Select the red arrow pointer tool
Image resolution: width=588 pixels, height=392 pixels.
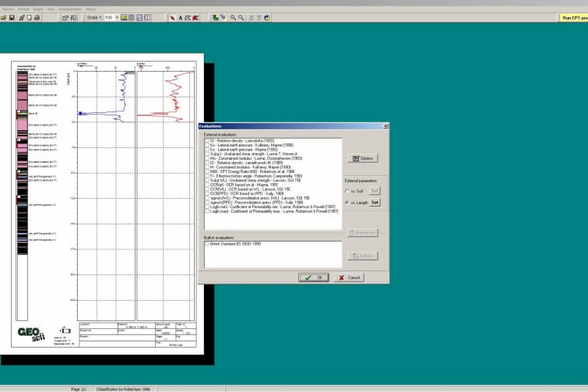172,17
